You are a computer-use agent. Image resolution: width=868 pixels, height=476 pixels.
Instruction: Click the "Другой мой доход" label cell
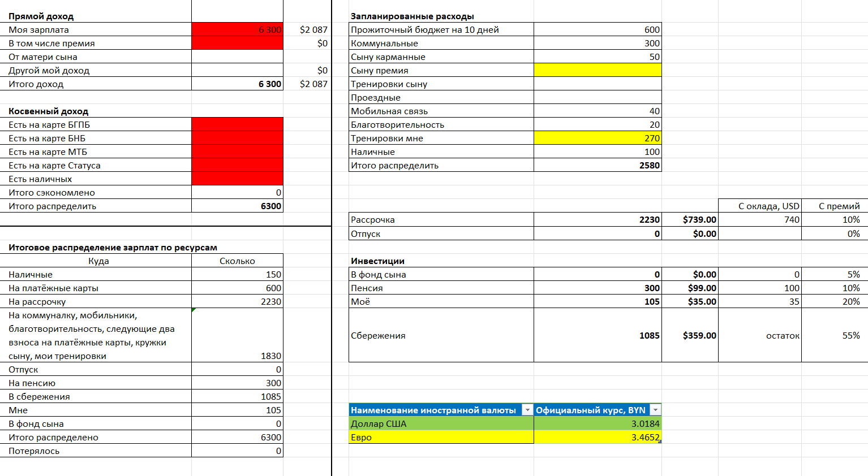coord(96,70)
